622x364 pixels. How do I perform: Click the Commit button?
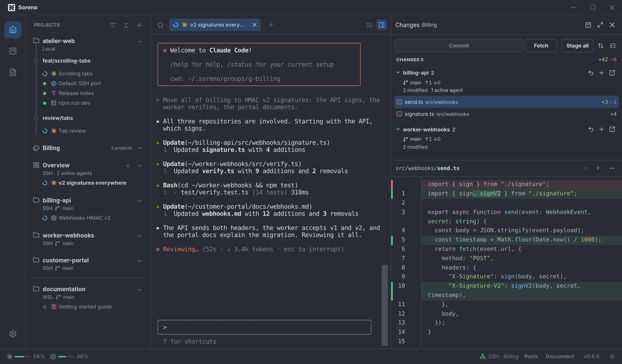(459, 46)
